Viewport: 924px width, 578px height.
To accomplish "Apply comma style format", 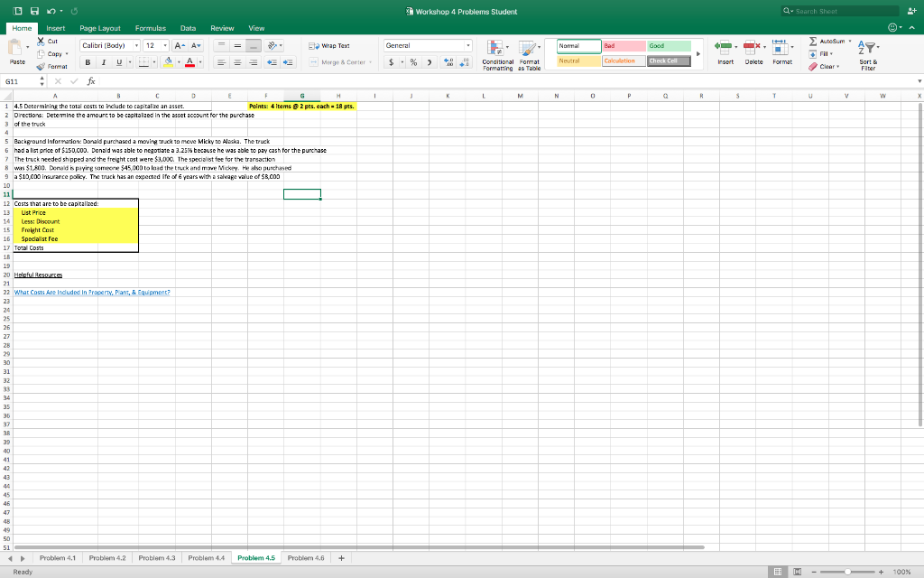I will pyautogui.click(x=430, y=62).
